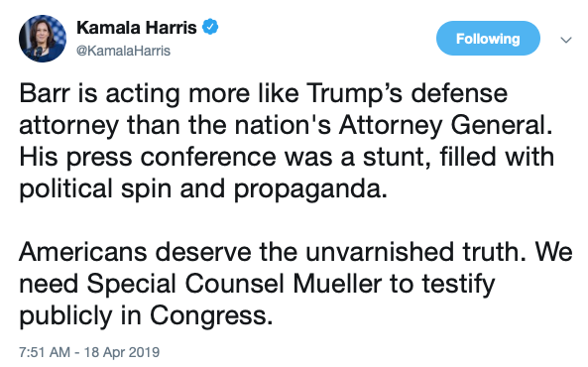
Task: Click the word "unvarnished" in the tweet
Action: (x=380, y=251)
